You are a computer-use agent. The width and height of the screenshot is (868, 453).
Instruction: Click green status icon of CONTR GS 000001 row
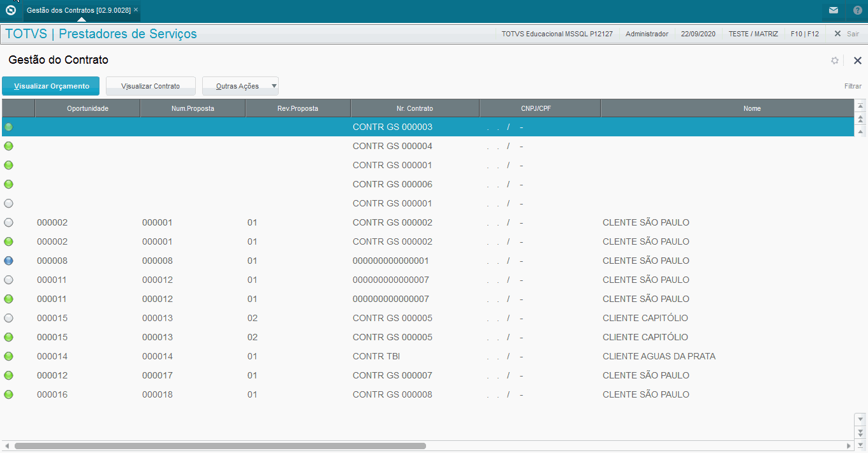[x=8, y=165]
